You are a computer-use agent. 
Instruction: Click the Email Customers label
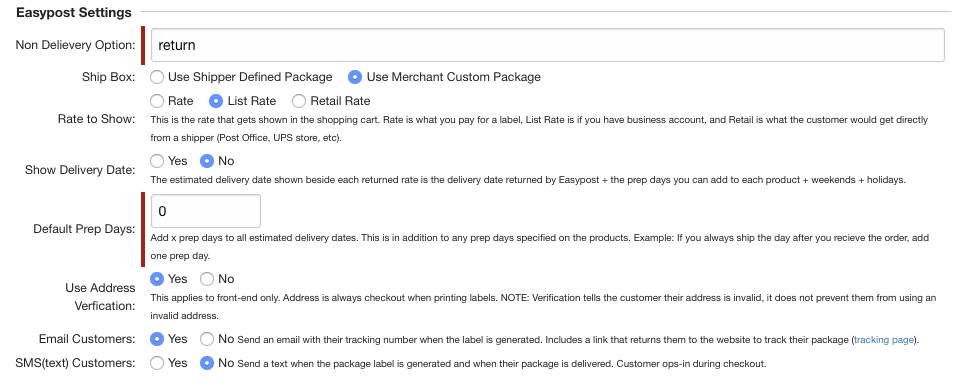(87, 339)
